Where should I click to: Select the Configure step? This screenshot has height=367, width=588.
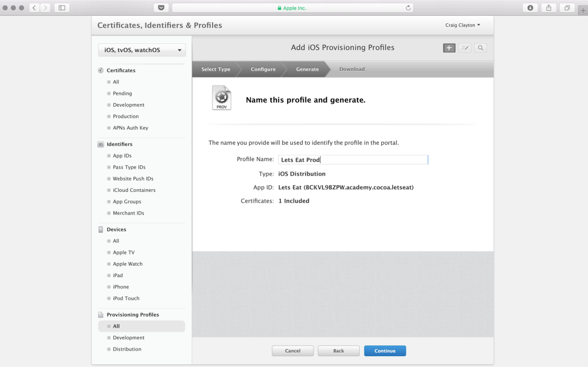[x=263, y=69]
